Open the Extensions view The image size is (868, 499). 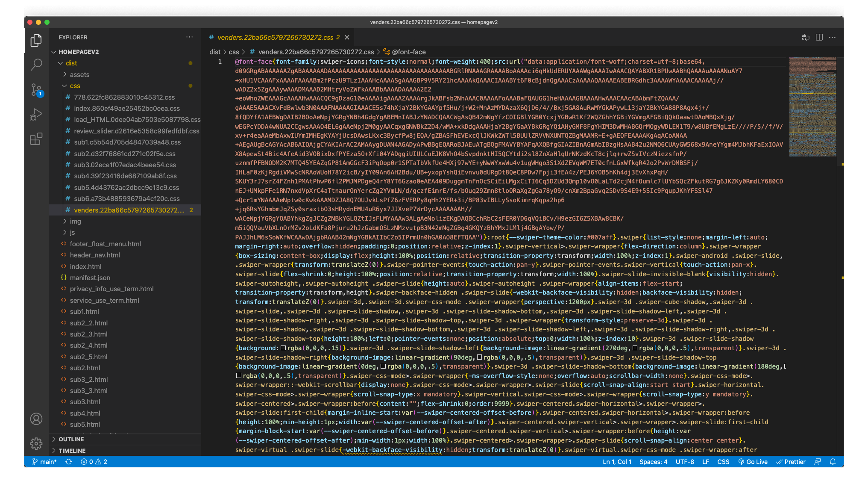pyautogui.click(x=36, y=139)
